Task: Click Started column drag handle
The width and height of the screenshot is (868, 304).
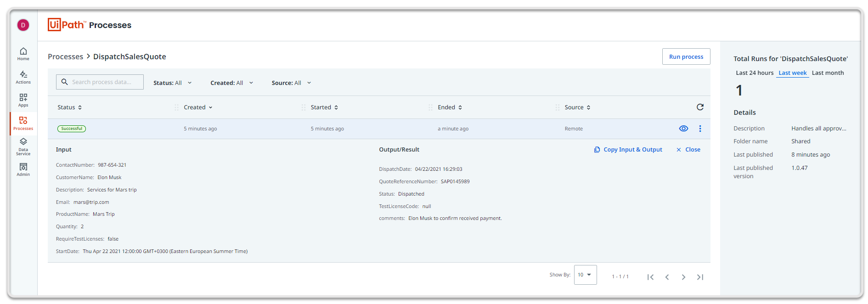Action: click(303, 107)
